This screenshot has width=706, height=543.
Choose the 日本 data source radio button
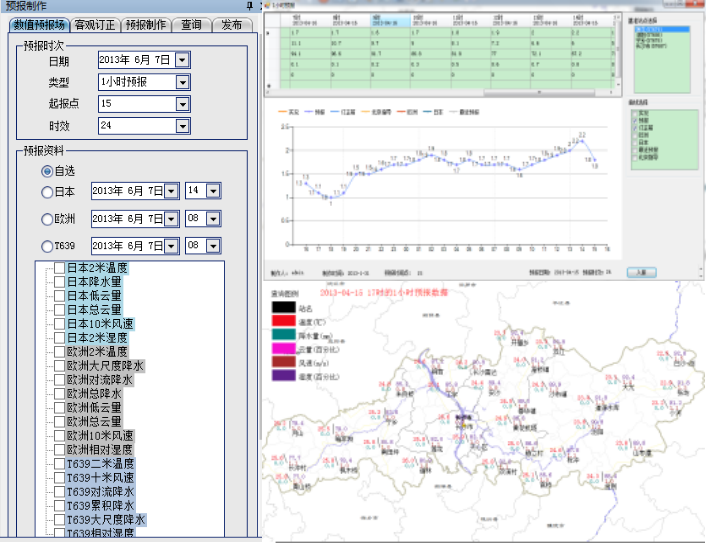click(48, 192)
